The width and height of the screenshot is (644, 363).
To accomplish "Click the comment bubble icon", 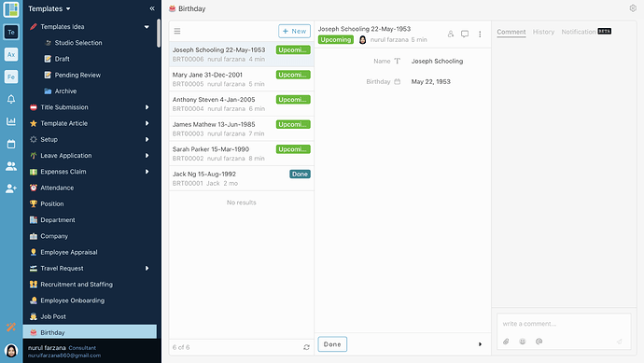I will (x=465, y=35).
